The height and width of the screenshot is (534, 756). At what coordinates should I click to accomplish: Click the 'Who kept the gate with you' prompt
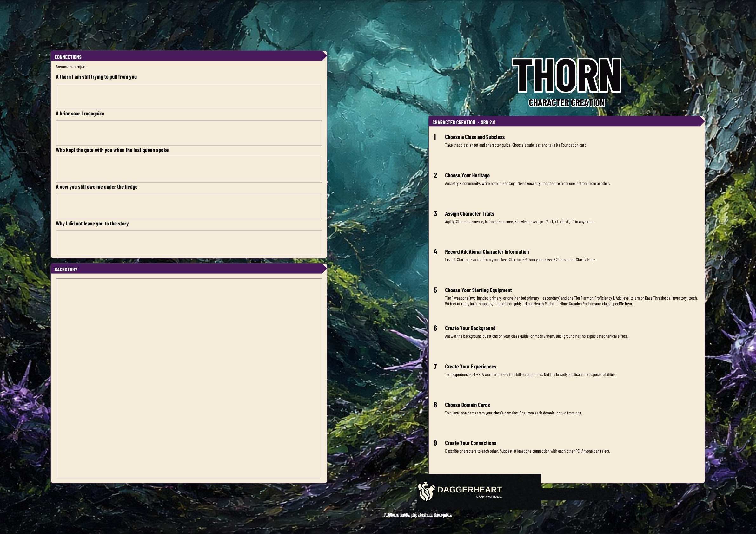point(112,150)
